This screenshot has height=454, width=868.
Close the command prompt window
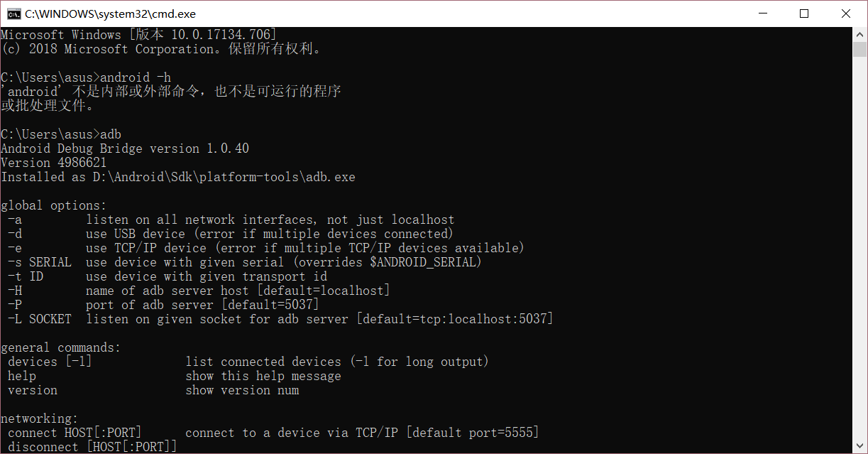(x=846, y=13)
